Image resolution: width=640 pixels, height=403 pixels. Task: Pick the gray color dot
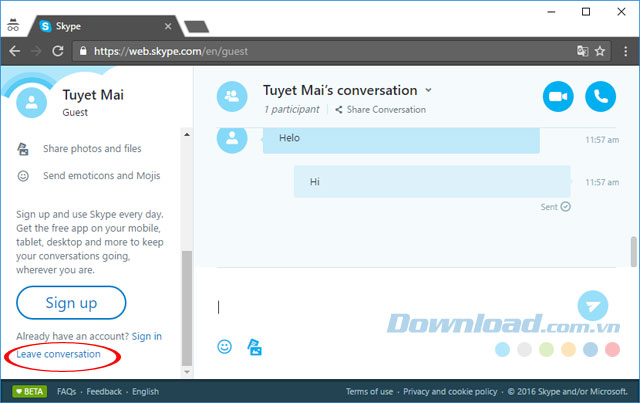click(x=524, y=350)
